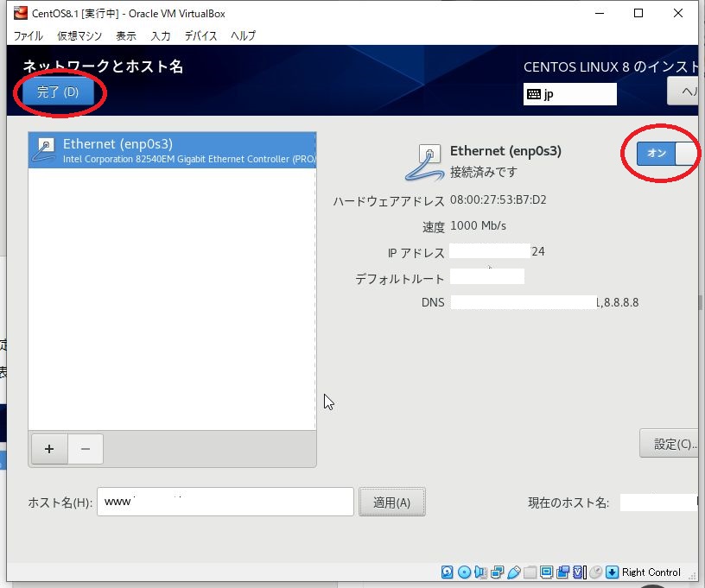Viewport: 705px width, 588px height.
Task: Click the DNS value ending 8.8.8.8
Action: click(545, 302)
